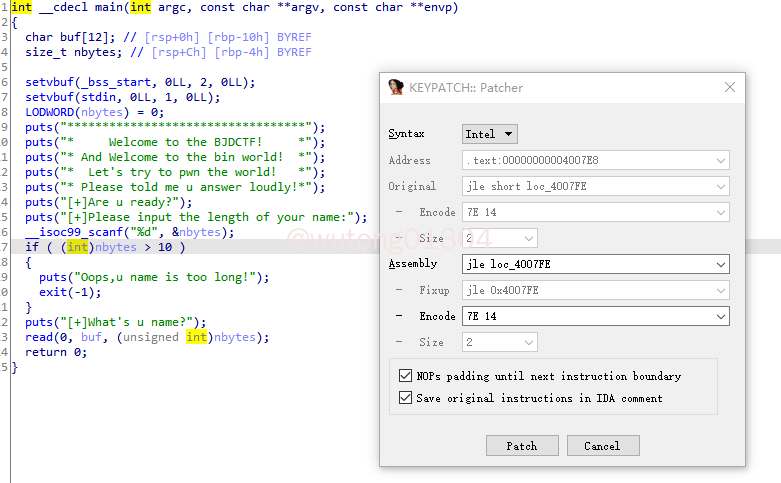Click the KEYPATCH dialog title icon
The image size is (781, 483).
[x=396, y=87]
